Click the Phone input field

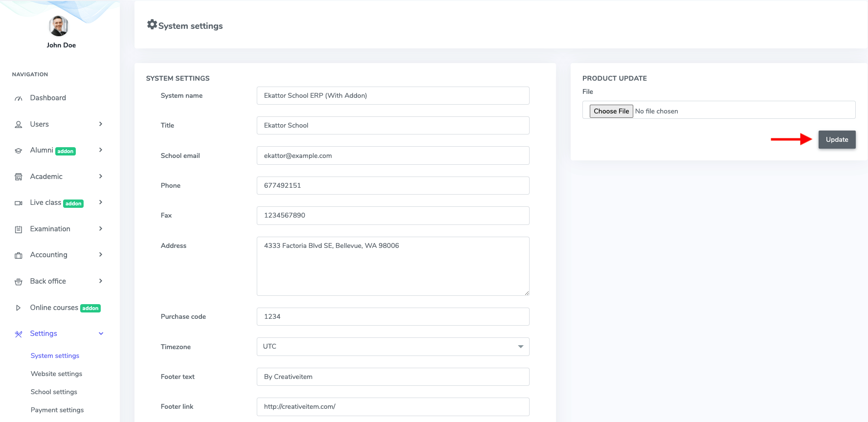[393, 186]
